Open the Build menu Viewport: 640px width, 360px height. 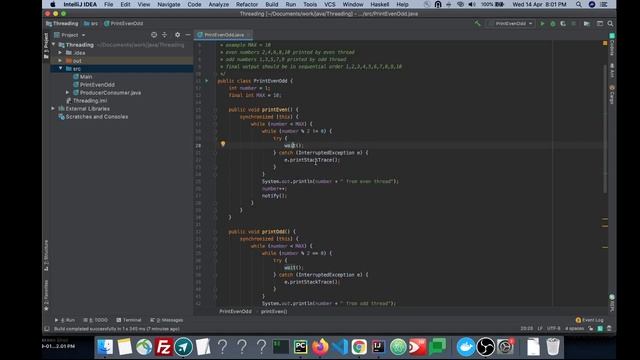pyautogui.click(x=271, y=4)
